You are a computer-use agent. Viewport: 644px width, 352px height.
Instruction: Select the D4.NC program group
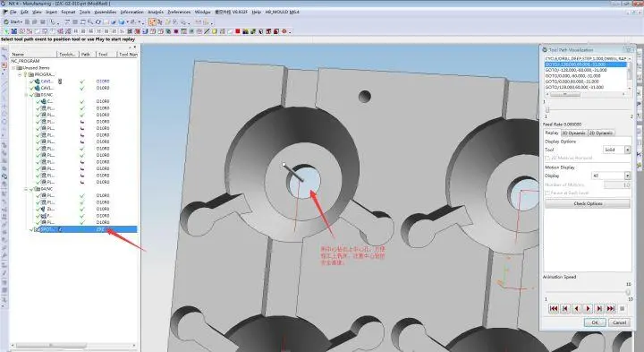[47, 189]
